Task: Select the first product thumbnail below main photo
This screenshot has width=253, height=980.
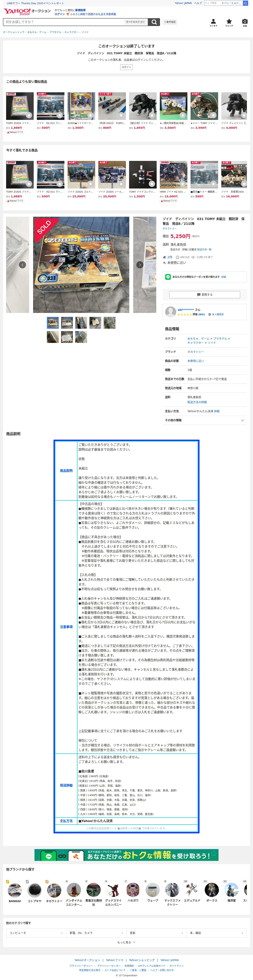Action: pyautogui.click(x=53, y=323)
